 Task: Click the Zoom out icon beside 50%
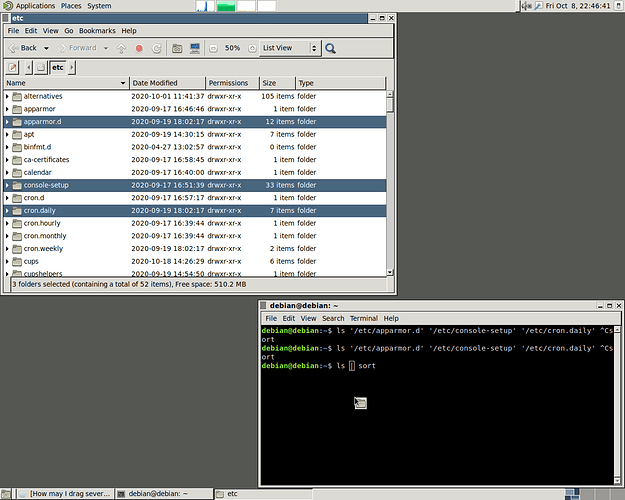click(213, 48)
